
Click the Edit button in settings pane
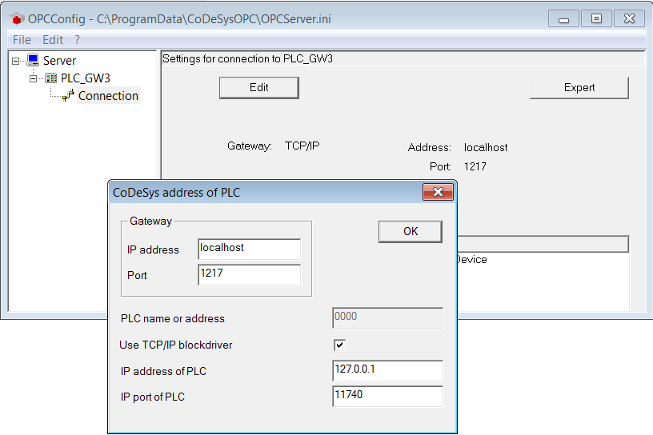click(259, 87)
